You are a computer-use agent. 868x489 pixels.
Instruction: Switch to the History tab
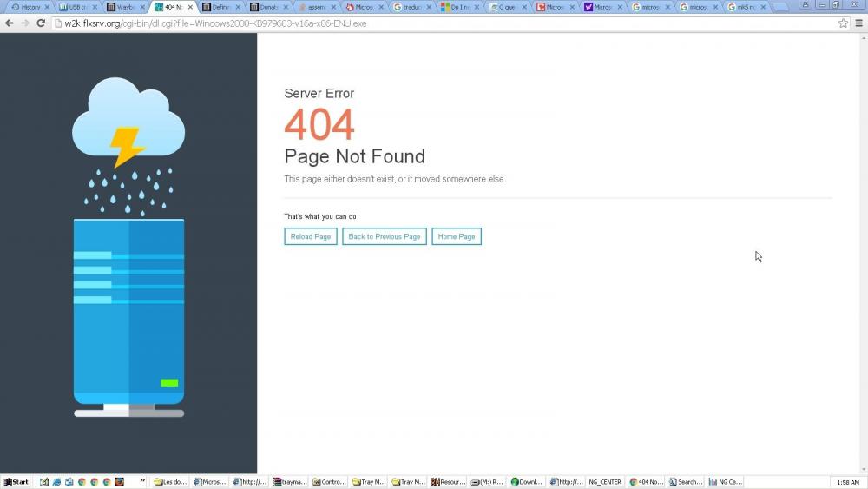click(x=30, y=7)
